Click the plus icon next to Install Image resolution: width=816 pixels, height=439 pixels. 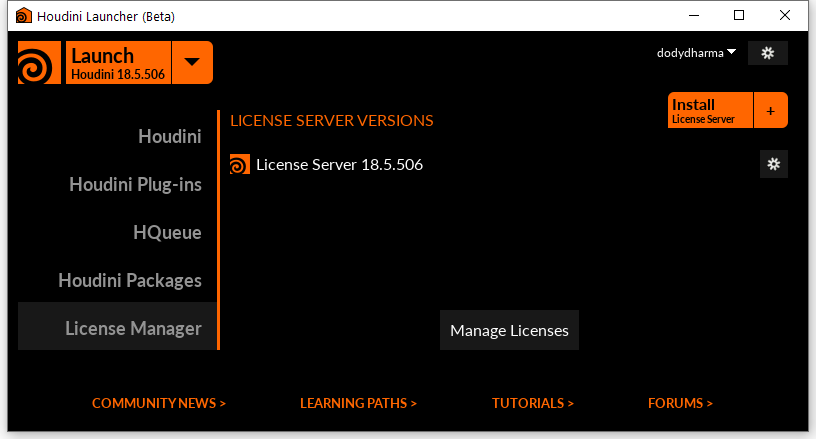point(770,111)
